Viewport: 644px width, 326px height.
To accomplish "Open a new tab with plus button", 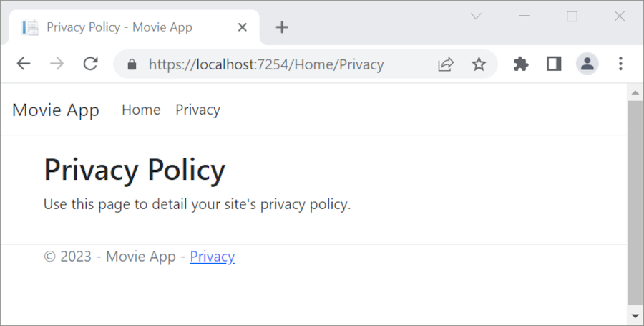I will click(x=282, y=27).
